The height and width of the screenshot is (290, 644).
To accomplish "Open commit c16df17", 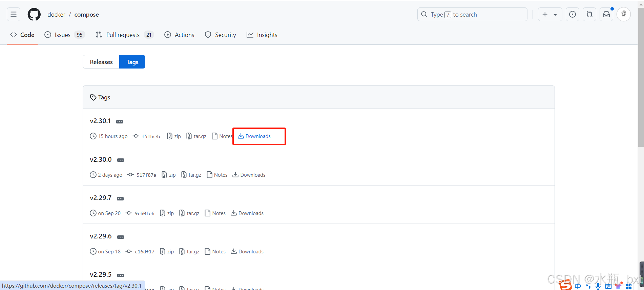I will [140, 252].
